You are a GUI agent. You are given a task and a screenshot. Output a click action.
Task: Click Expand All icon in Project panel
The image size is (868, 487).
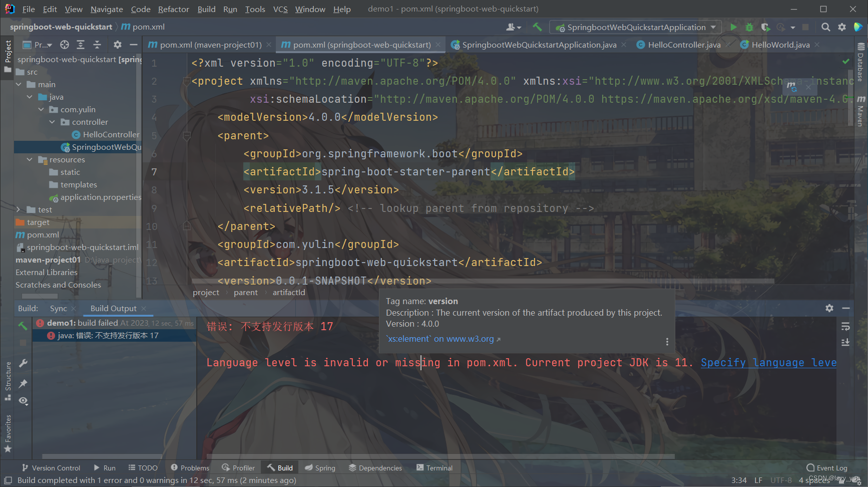tap(81, 45)
